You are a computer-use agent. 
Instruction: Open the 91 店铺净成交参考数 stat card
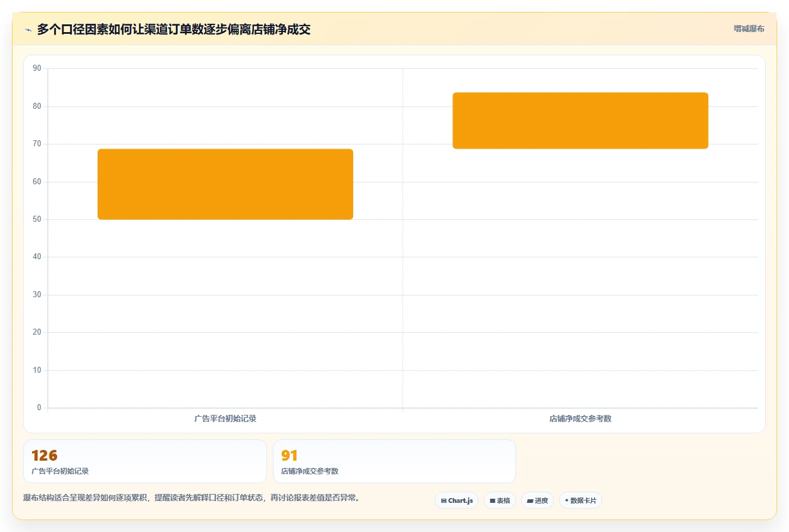394,461
